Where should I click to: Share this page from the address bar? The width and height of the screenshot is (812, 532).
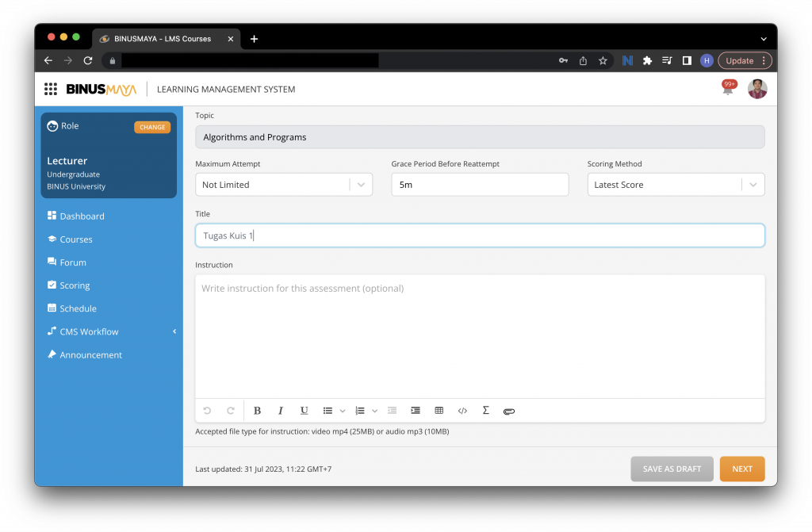[x=583, y=60]
